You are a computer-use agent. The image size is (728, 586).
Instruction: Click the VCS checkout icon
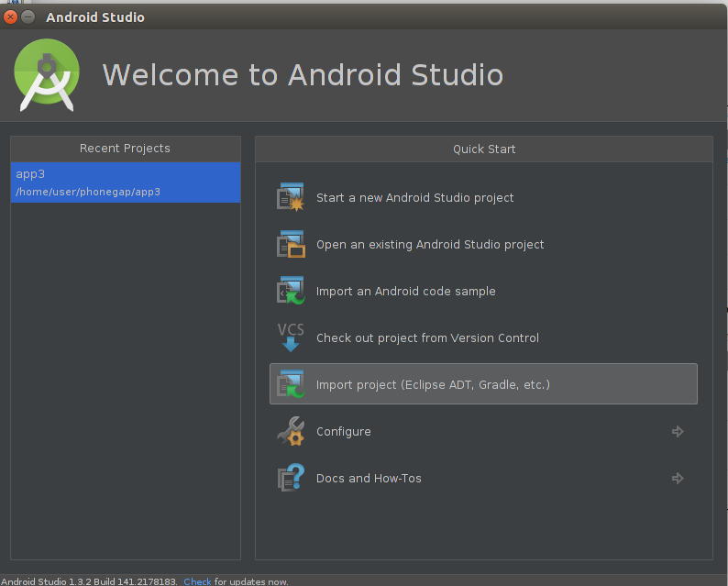291,337
